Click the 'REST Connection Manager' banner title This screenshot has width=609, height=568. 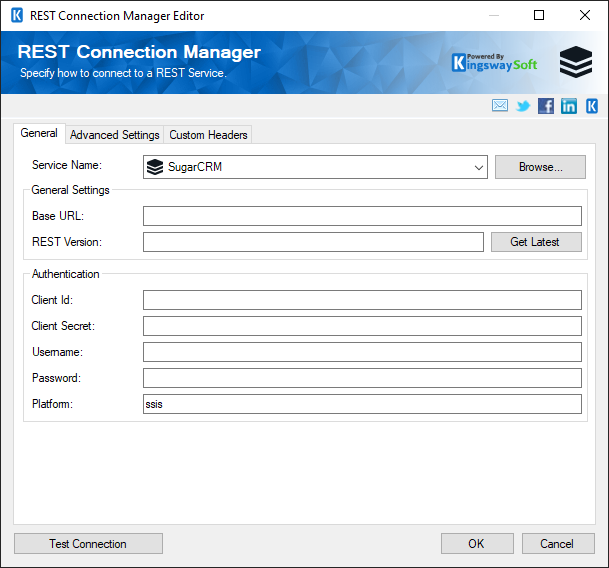(139, 52)
